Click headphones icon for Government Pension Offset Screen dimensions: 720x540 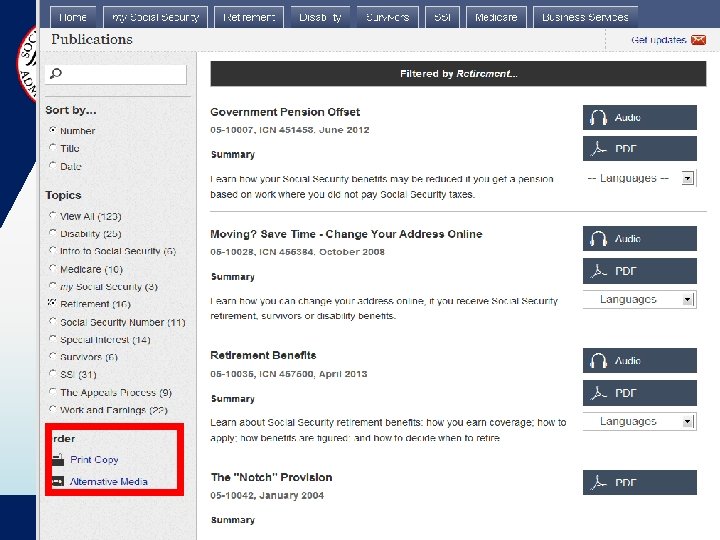point(598,118)
